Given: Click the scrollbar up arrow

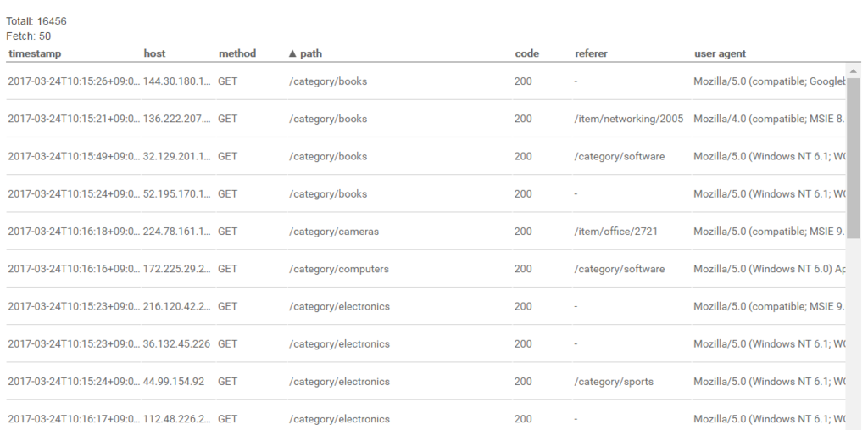Looking at the screenshot, I should [853, 71].
